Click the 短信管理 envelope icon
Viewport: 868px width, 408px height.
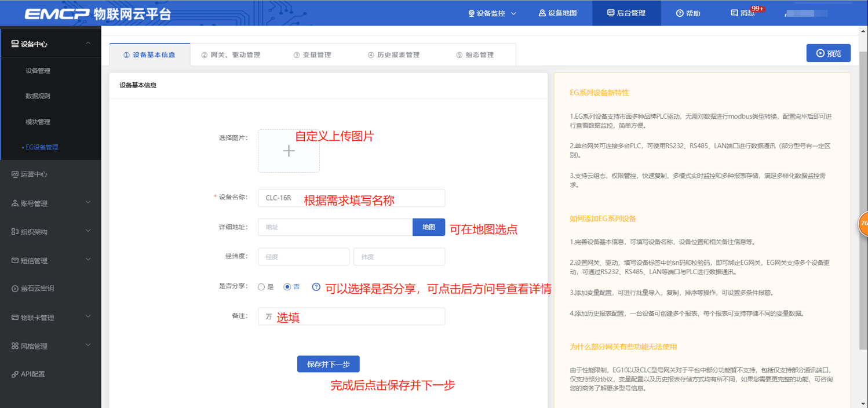(15, 261)
